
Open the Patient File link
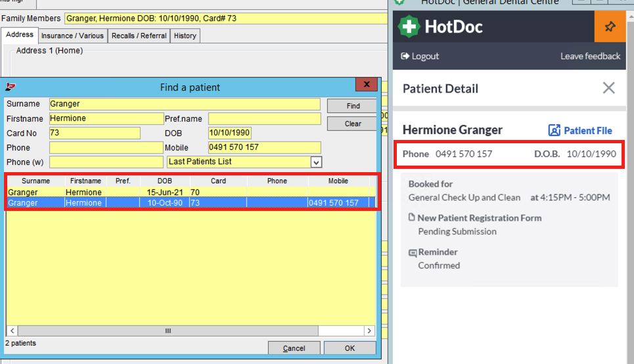coord(580,130)
